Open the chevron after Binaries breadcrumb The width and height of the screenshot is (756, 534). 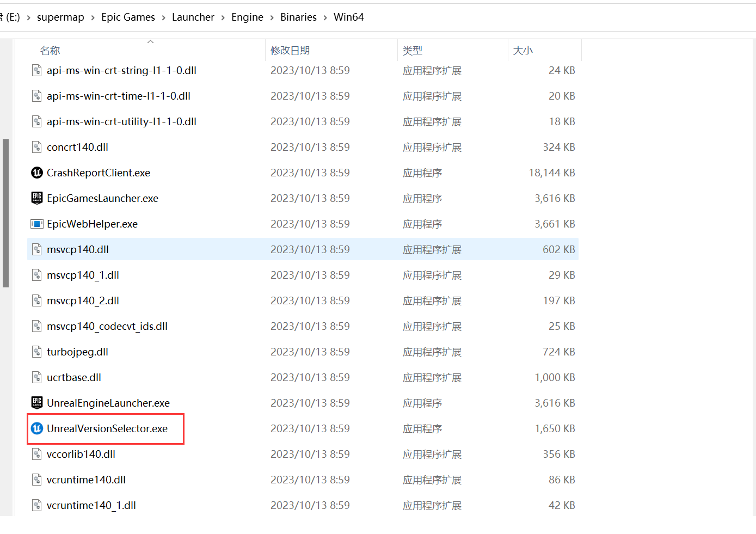[325, 17]
